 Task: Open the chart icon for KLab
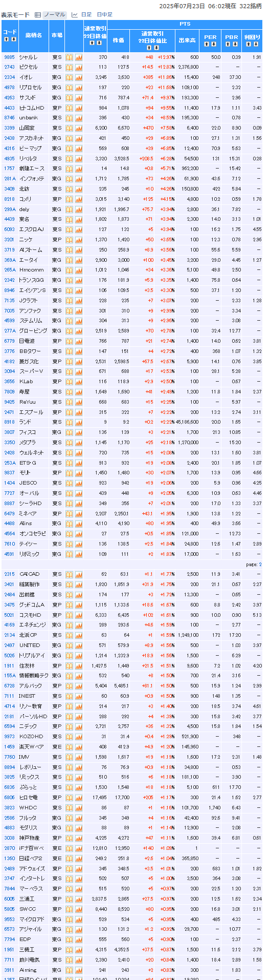pyautogui.click(x=79, y=382)
